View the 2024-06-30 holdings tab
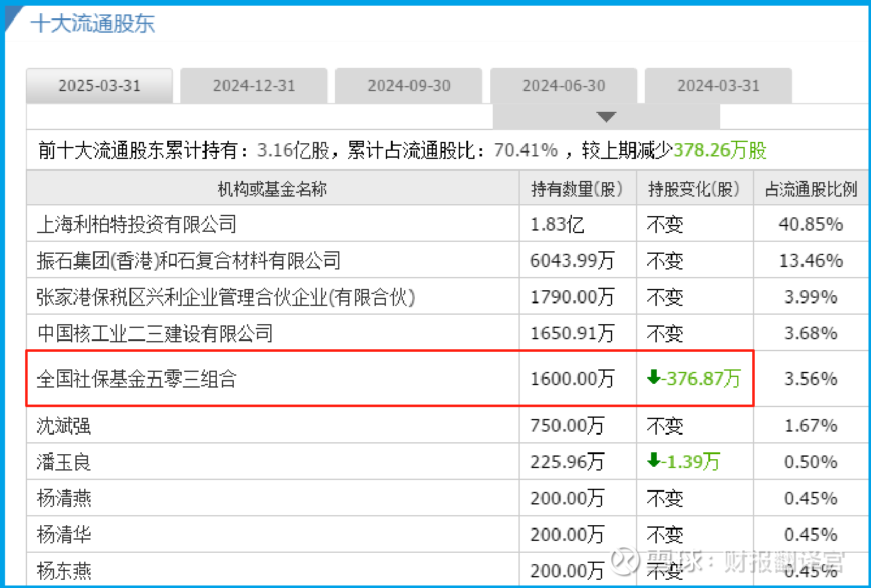The image size is (871, 588). (x=564, y=85)
